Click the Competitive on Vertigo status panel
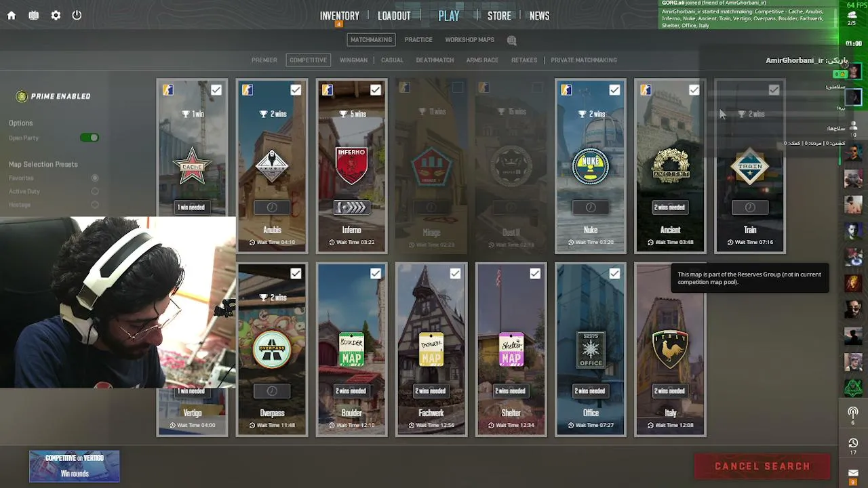The width and height of the screenshot is (868, 488). click(x=75, y=466)
